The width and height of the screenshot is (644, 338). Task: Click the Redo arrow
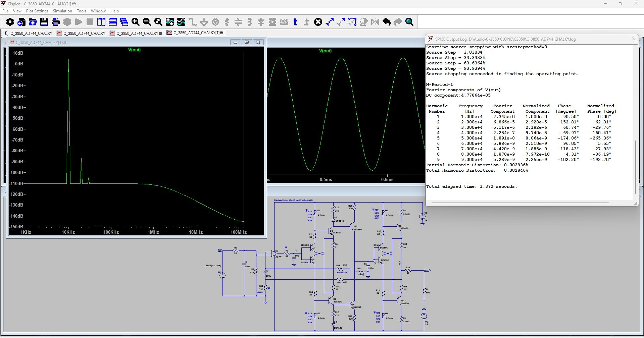point(398,22)
